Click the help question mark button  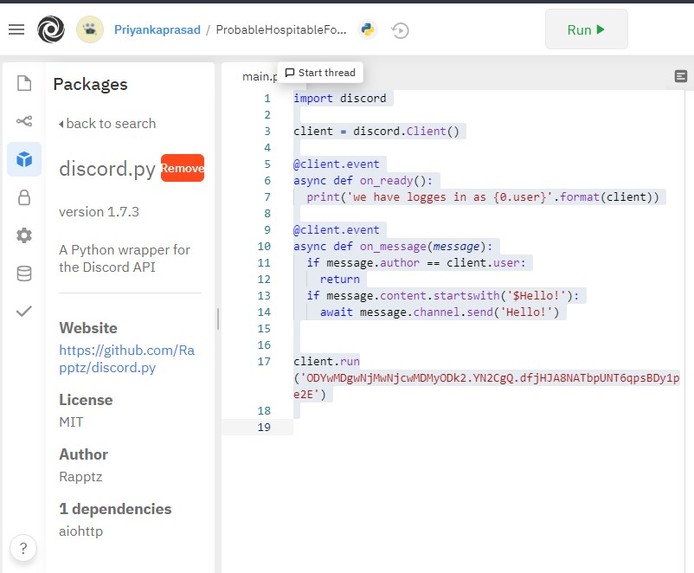[x=23, y=548]
